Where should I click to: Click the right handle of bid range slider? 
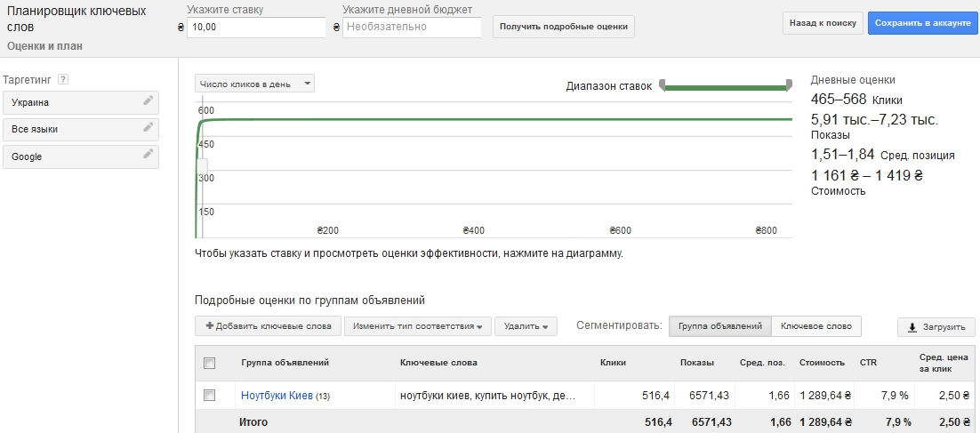tap(789, 85)
